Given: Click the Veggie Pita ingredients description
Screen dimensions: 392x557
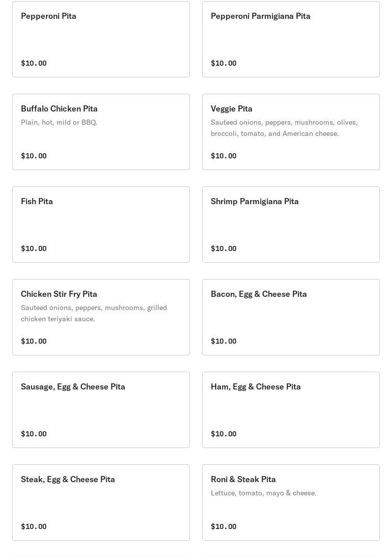Looking at the screenshot, I should click(284, 128).
